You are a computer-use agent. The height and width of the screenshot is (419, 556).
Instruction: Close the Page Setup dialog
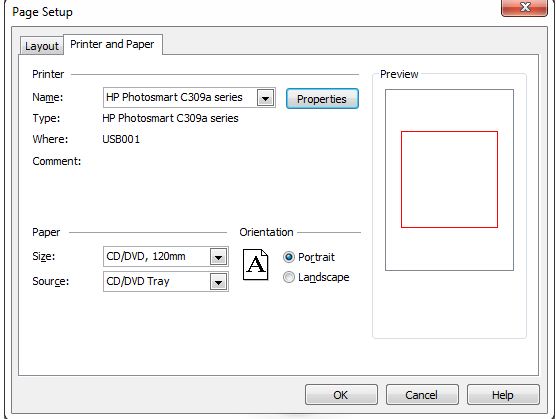[x=524, y=7]
